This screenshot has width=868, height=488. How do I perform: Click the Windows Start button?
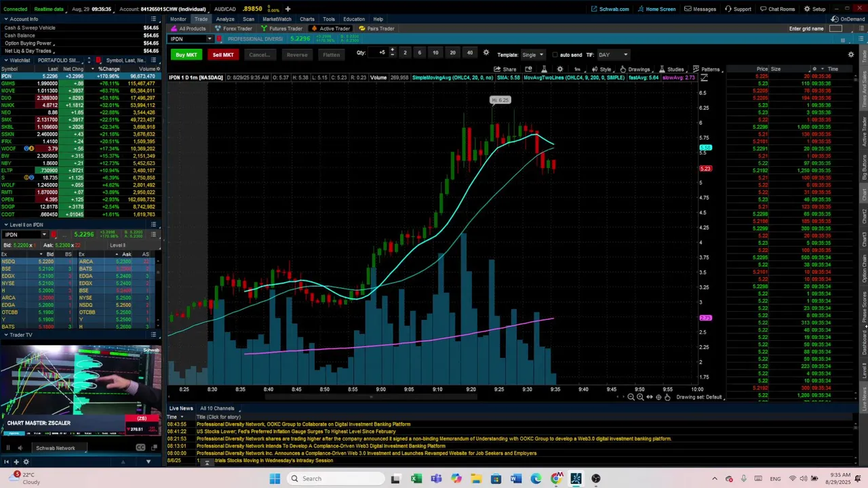pos(275,479)
